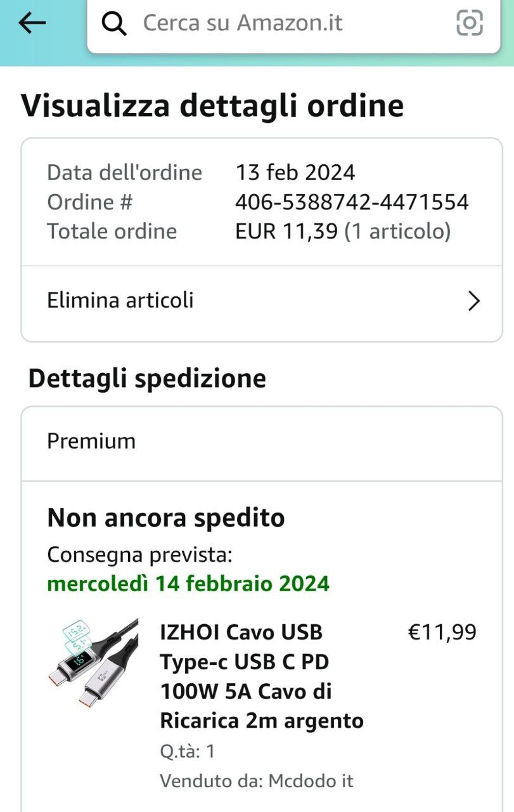Tap the mercoledì 14 febbraio 2024 delivery date
Viewport: 514px width, 812px height.
click(x=188, y=584)
